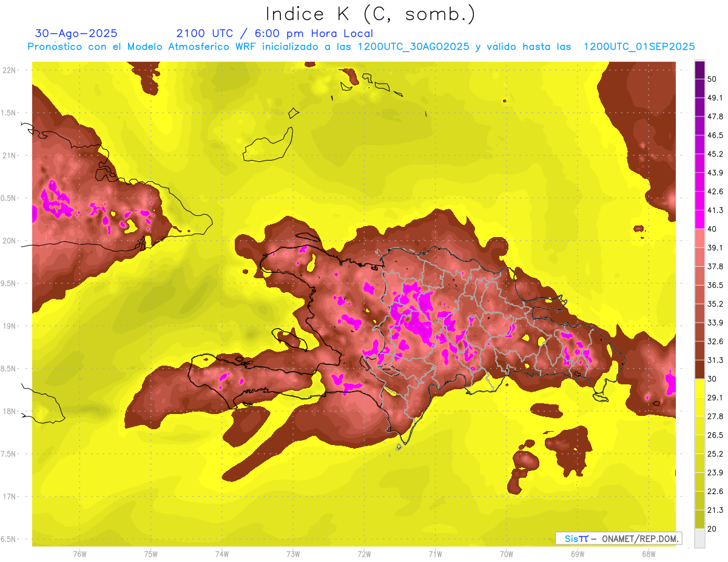Click darkest purple swatch above the 50 mark
The image size is (728, 562).
click(699, 69)
